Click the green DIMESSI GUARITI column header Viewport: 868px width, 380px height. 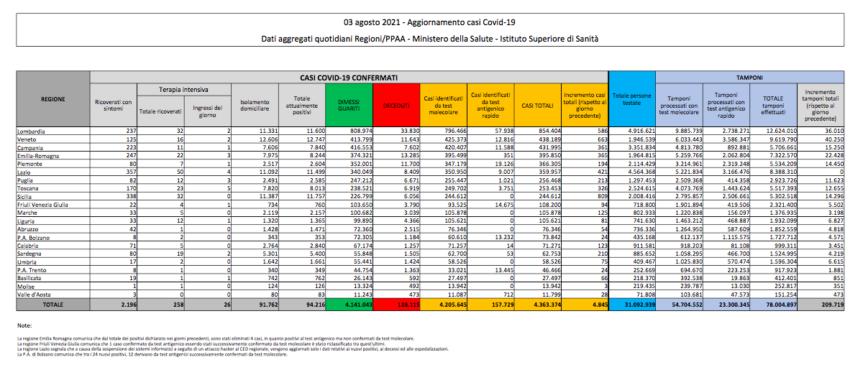349,104
